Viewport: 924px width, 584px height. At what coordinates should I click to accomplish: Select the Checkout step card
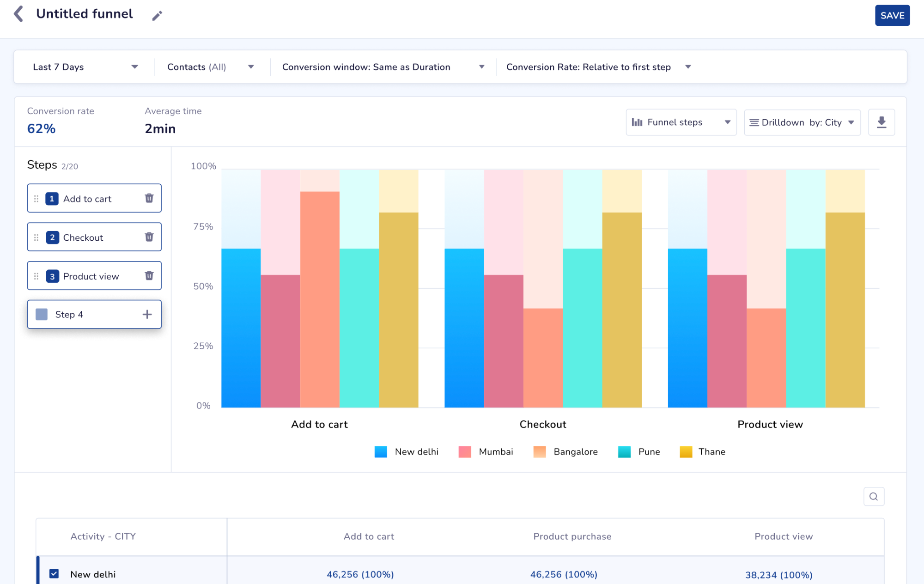point(94,237)
